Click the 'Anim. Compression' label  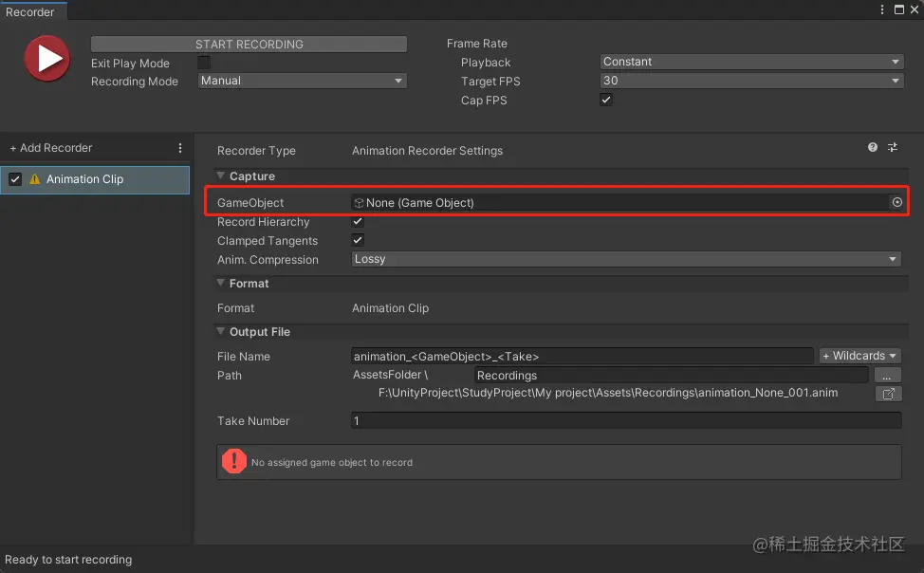click(x=268, y=259)
